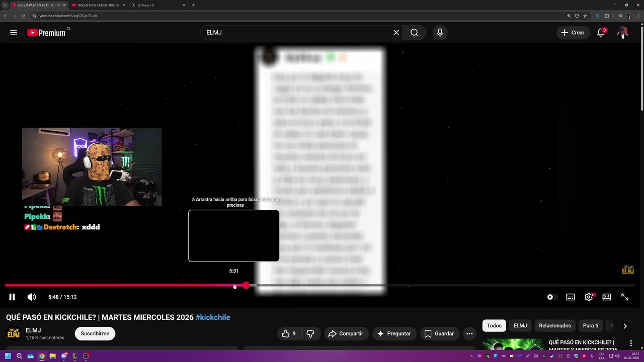Enter full screen mode
The image size is (644, 362).
(x=625, y=297)
